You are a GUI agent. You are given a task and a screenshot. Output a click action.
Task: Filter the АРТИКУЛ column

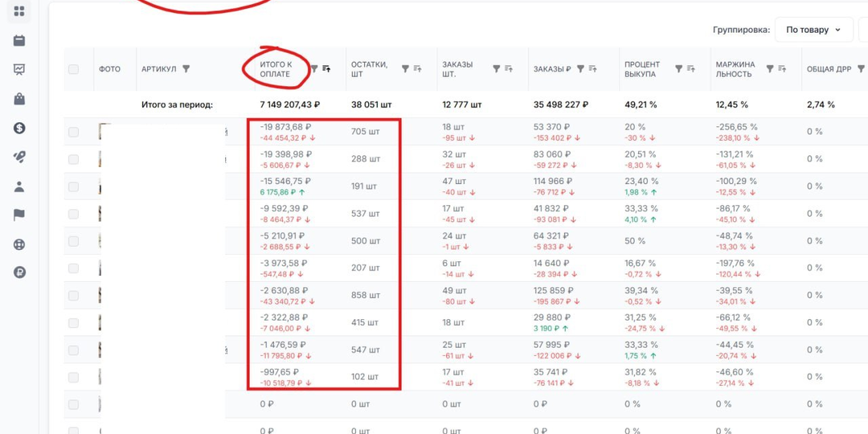[x=186, y=69]
